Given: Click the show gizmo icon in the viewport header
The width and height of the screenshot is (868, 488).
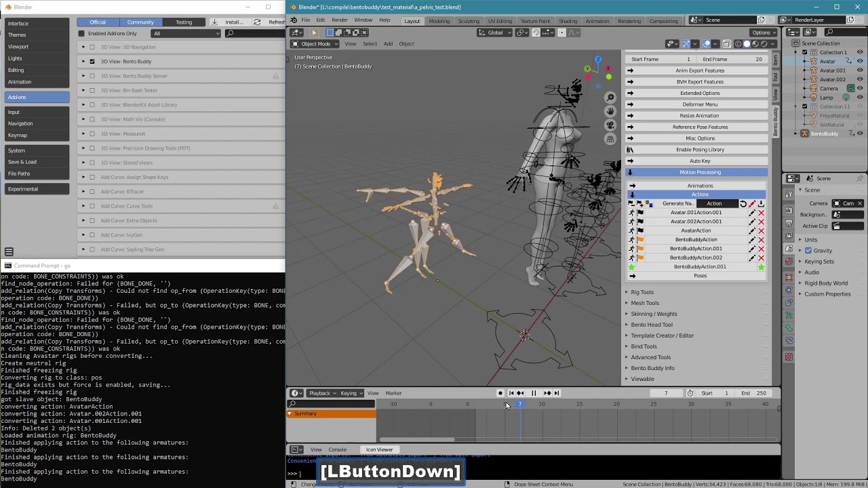Looking at the screenshot, I should click(x=686, y=44).
